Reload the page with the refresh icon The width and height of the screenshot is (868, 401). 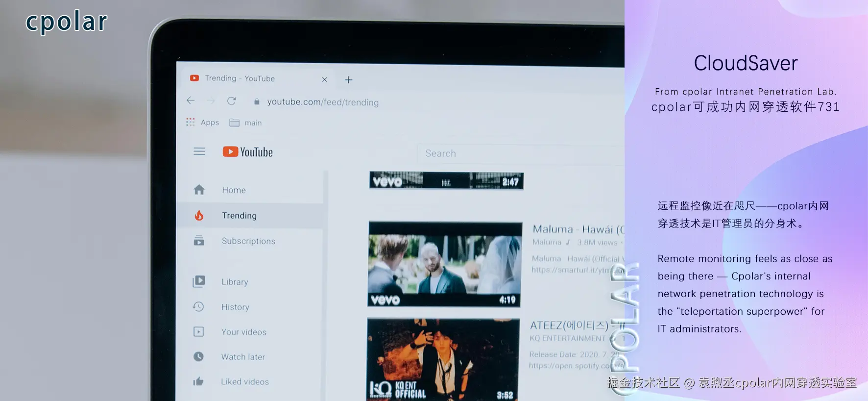pyautogui.click(x=232, y=101)
